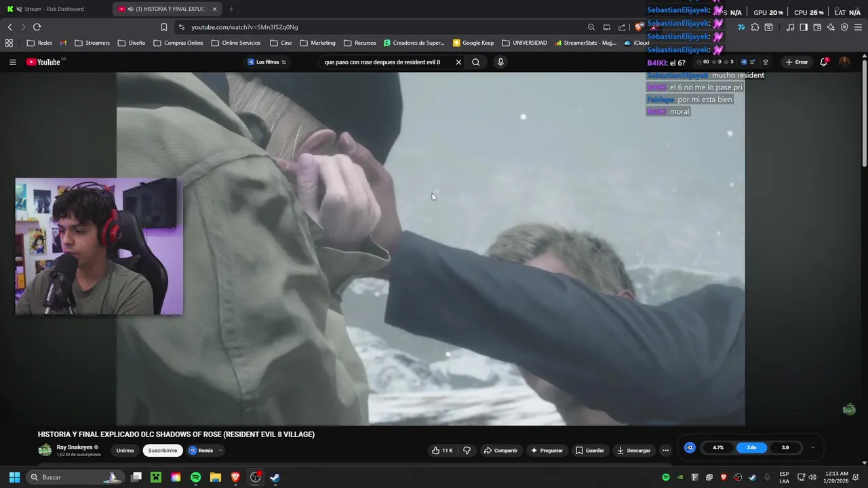The image size is (868, 488).
Task: Open taskbar clock showing 12:13 AM
Action: pyautogui.click(x=837, y=477)
